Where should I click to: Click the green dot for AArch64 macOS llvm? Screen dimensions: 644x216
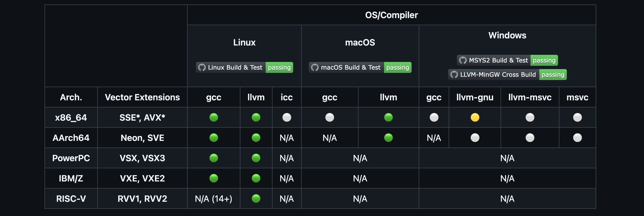[388, 138]
